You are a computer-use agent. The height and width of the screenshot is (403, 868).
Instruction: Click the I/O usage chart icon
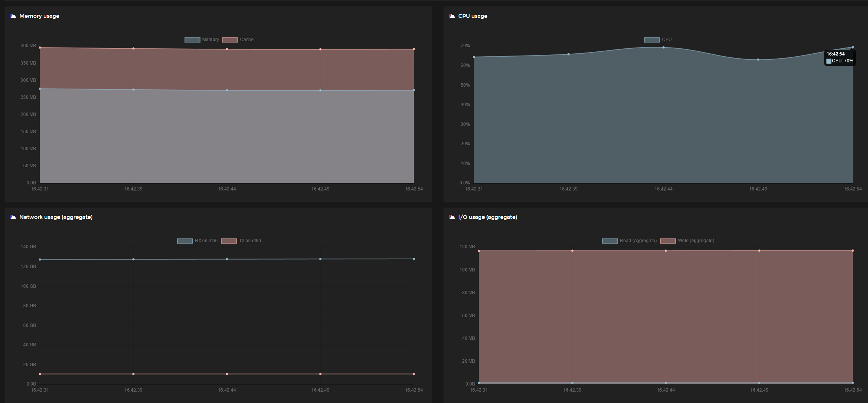[452, 217]
